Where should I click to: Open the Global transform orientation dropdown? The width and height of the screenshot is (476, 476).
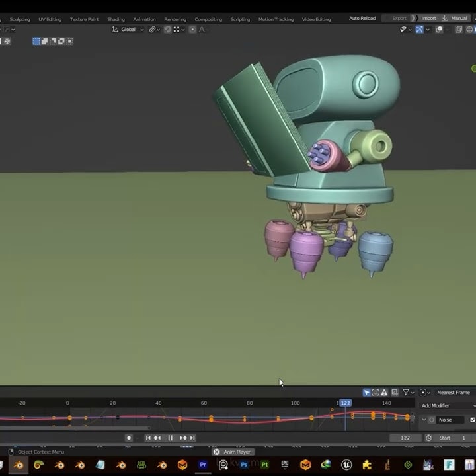tap(128, 30)
